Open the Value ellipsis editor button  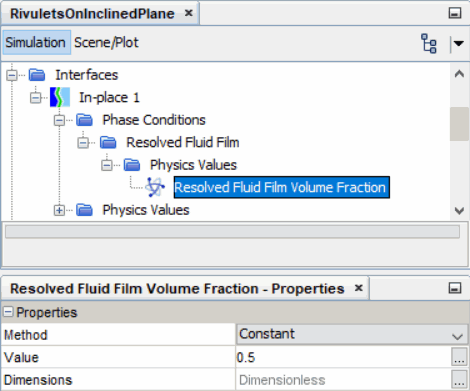coord(459,357)
